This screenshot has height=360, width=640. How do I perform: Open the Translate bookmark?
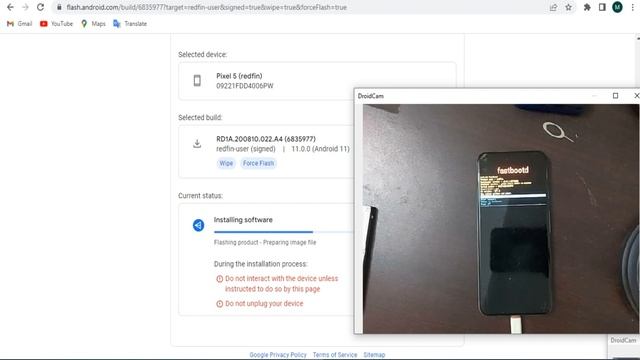pos(130,24)
